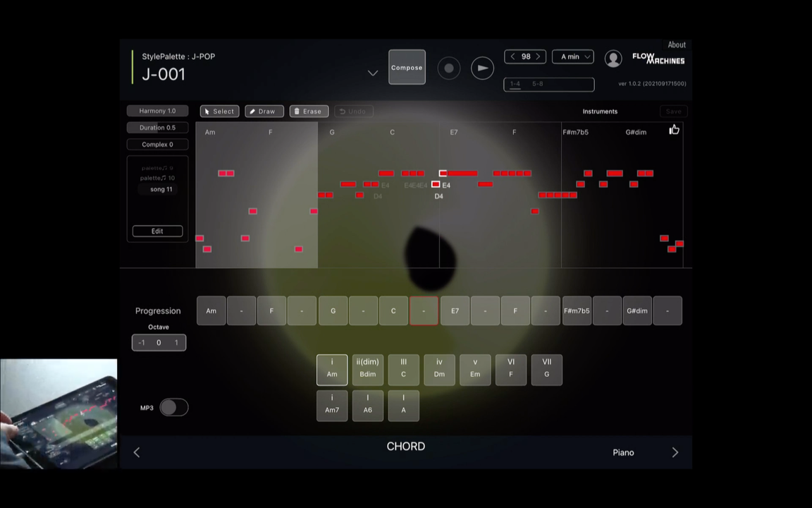Toggle the MP3 switch
Image resolution: width=812 pixels, height=508 pixels.
pos(173,407)
